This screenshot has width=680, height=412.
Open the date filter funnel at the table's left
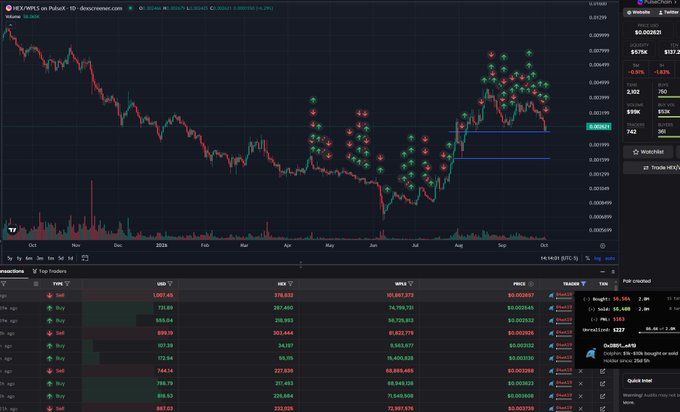coord(3,284)
